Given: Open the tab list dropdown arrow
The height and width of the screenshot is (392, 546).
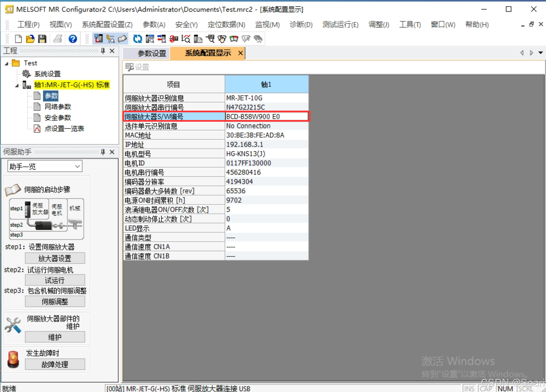Looking at the screenshot, I should click(541, 53).
